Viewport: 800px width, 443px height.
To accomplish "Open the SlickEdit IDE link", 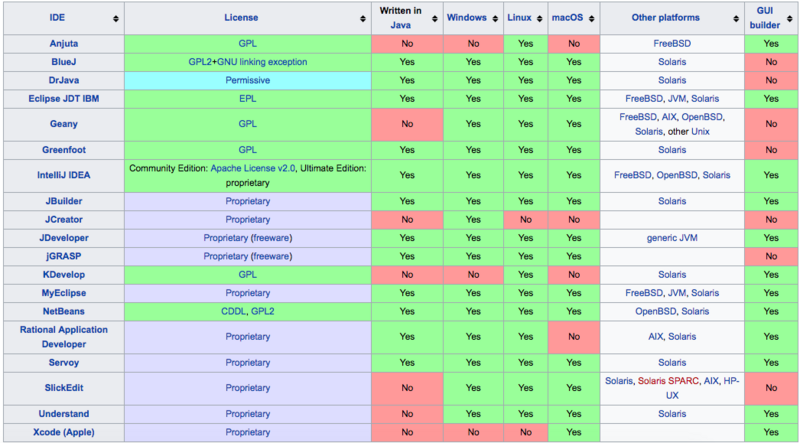I will (x=64, y=388).
